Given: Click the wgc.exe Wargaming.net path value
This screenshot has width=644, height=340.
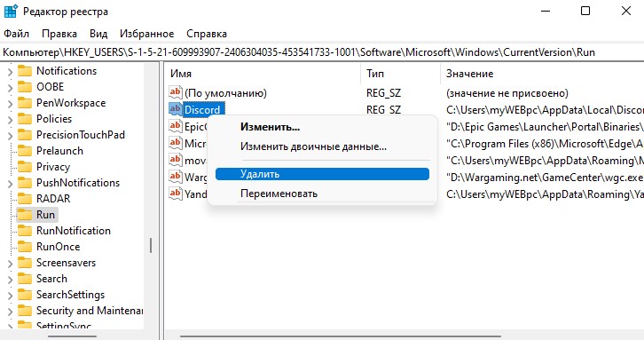Looking at the screenshot, I should coord(545,178).
